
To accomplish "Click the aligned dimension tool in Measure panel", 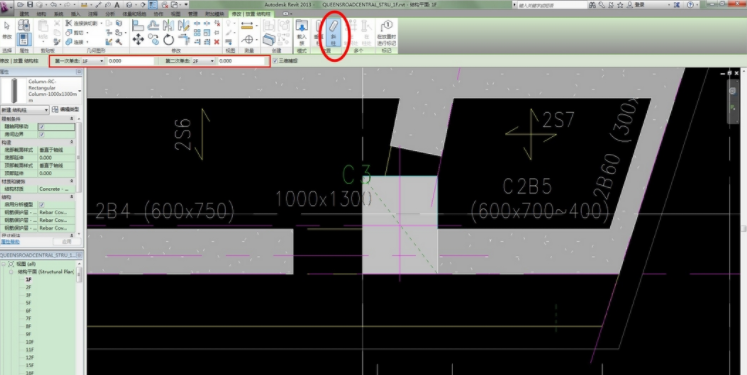I will click(x=247, y=25).
